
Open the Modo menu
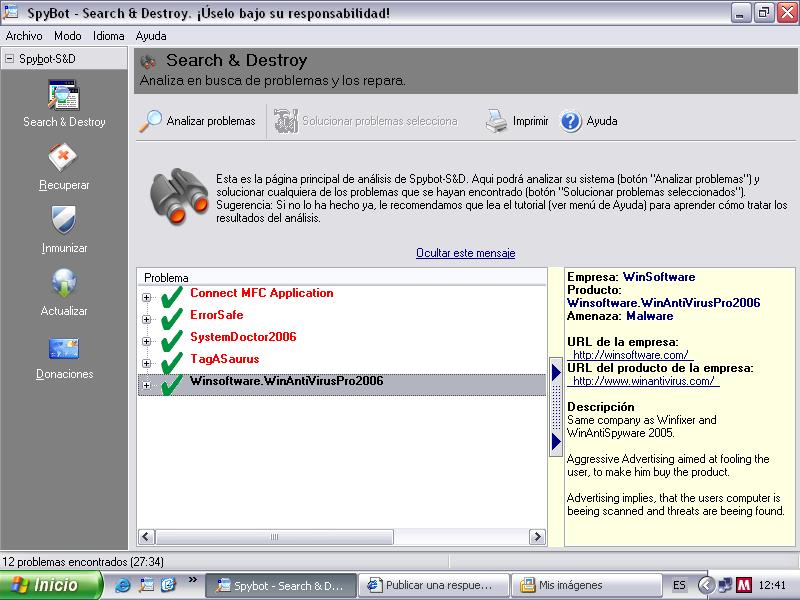(68, 36)
